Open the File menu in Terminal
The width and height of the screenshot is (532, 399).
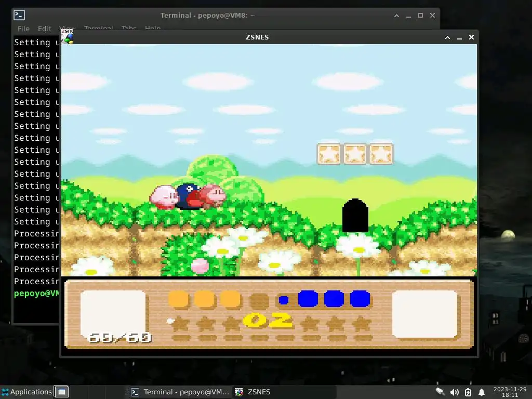point(23,29)
